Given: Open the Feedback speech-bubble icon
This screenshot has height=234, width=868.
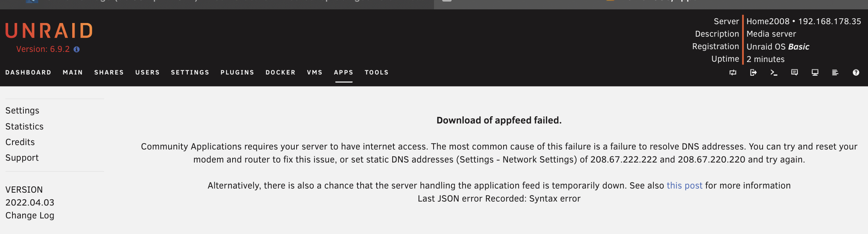Looking at the screenshot, I should coord(794,73).
